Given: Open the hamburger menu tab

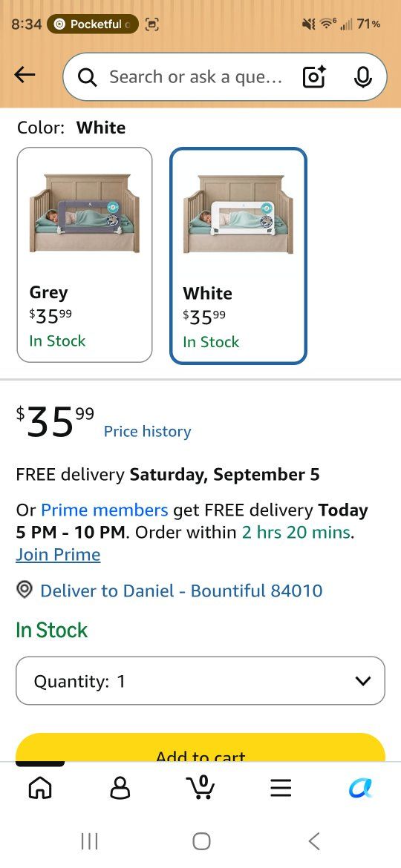Looking at the screenshot, I should tap(281, 787).
